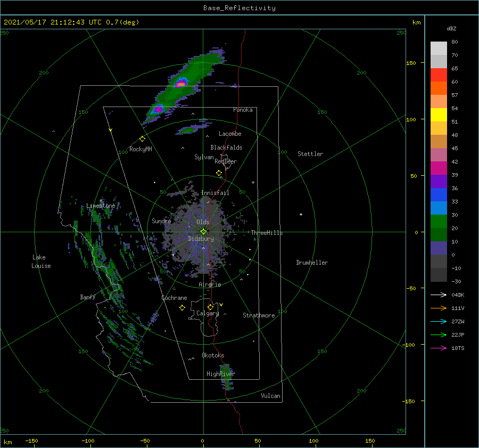Click the Vulcan town label

coord(270,396)
